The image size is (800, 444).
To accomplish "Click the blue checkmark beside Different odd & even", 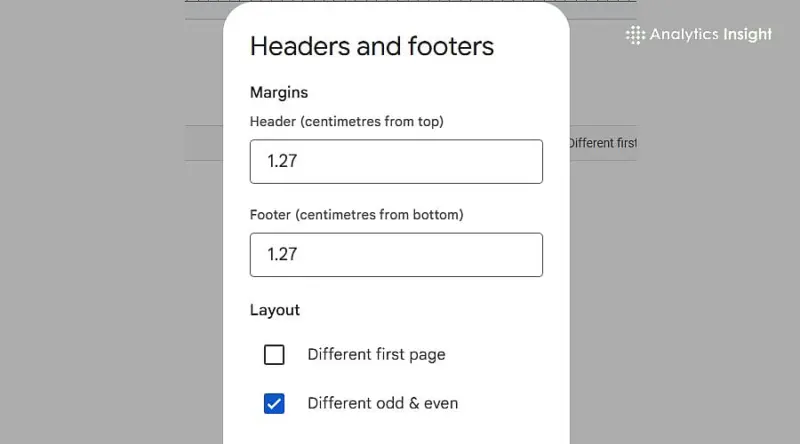I will [274, 404].
